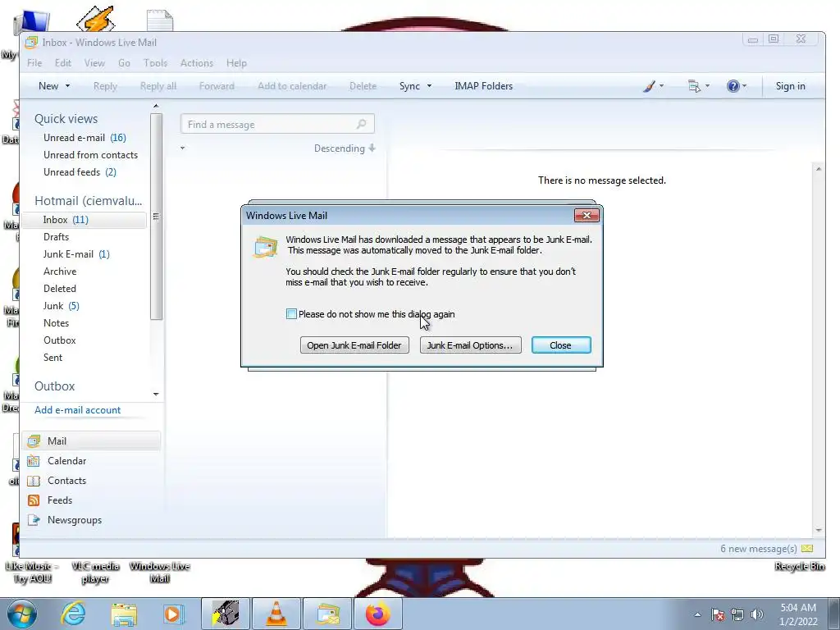Open the Notes folder
Screen dimensions: 840x630
[x=57, y=323]
